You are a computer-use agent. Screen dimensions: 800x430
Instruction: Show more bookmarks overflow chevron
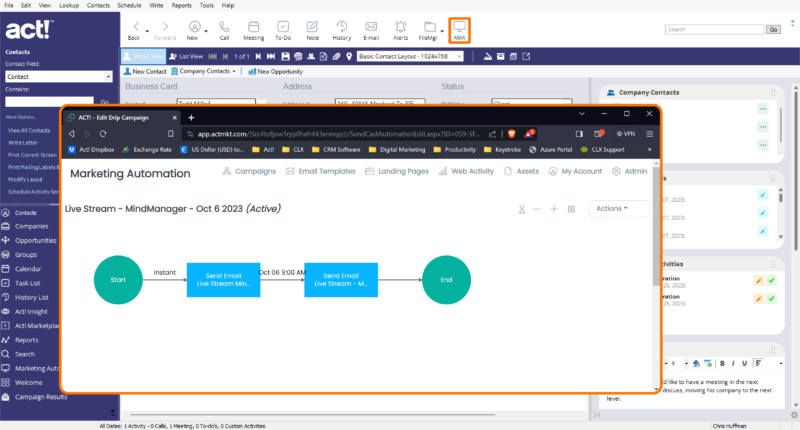pyautogui.click(x=649, y=149)
